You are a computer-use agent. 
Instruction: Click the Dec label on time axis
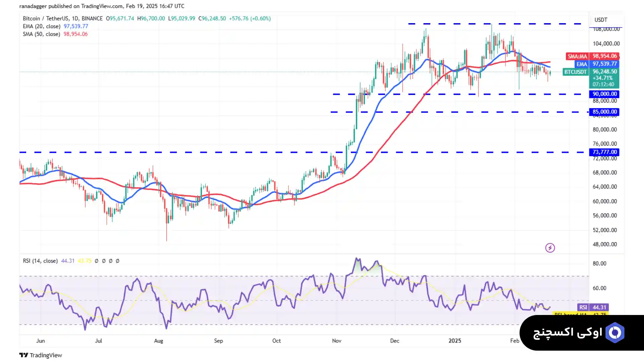click(395, 341)
